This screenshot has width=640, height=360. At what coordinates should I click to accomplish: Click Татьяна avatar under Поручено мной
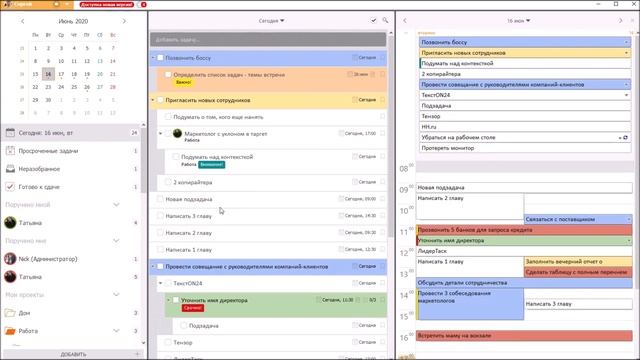tap(10, 223)
